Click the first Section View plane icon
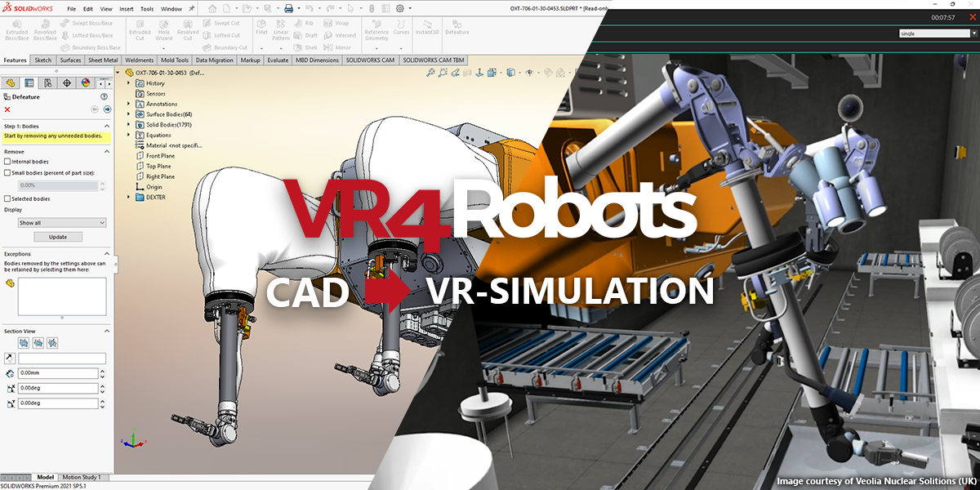The image size is (980, 490). click(24, 343)
